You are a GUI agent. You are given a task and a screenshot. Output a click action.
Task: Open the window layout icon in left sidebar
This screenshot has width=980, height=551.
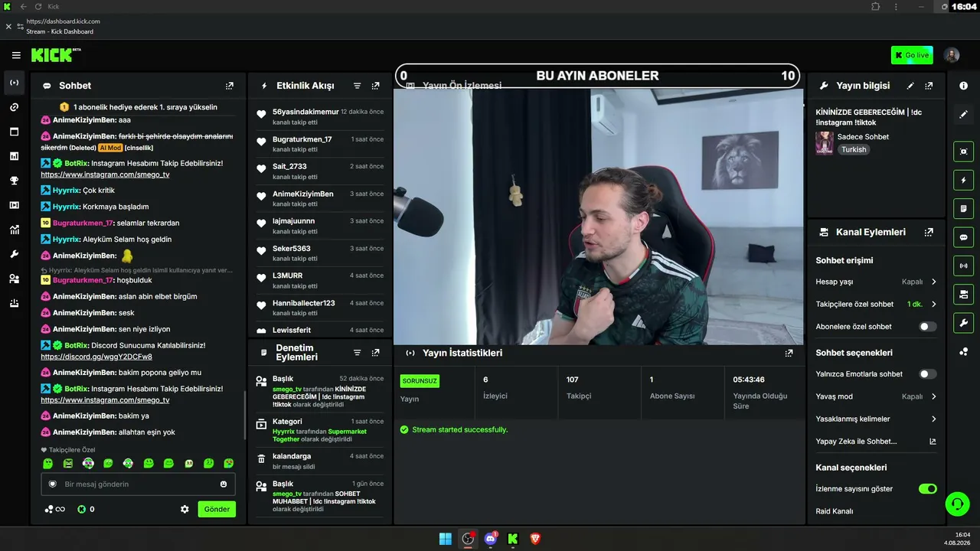pyautogui.click(x=14, y=132)
